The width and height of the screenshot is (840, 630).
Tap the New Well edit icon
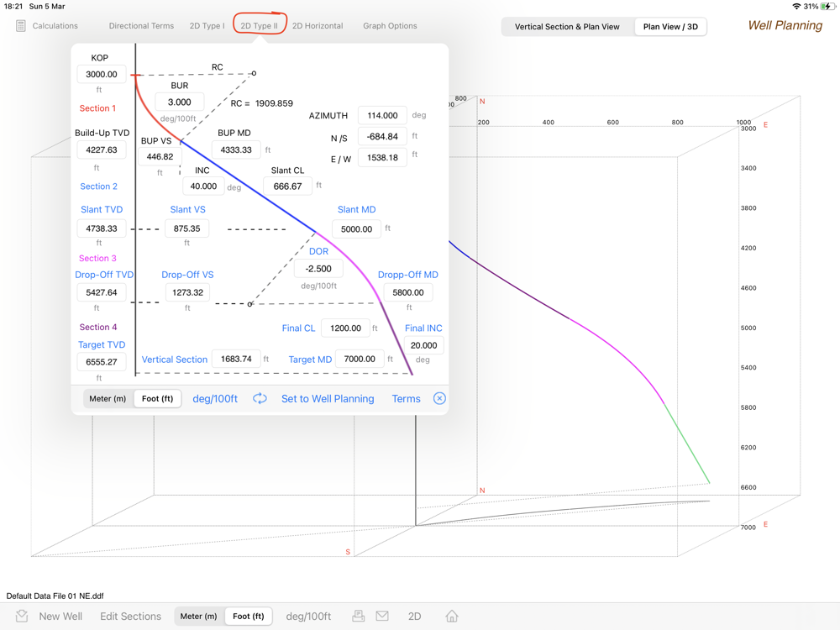coord(22,616)
